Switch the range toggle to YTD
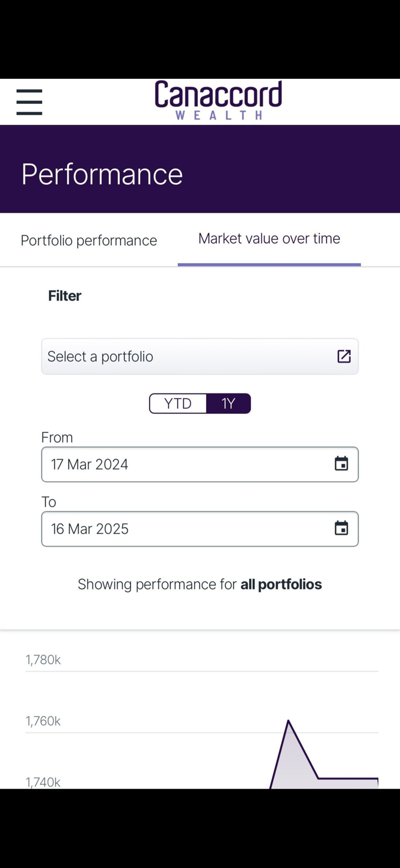 pyautogui.click(x=178, y=403)
